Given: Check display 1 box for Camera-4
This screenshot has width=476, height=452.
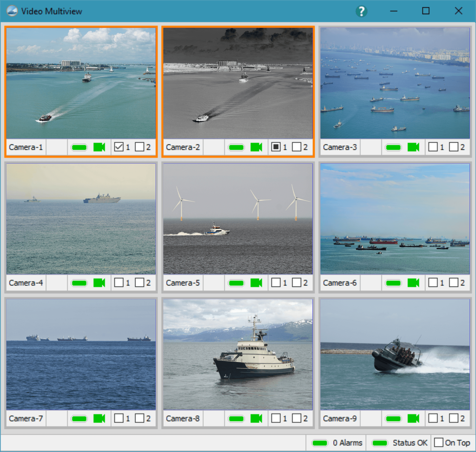Looking at the screenshot, I should pyautogui.click(x=119, y=282).
